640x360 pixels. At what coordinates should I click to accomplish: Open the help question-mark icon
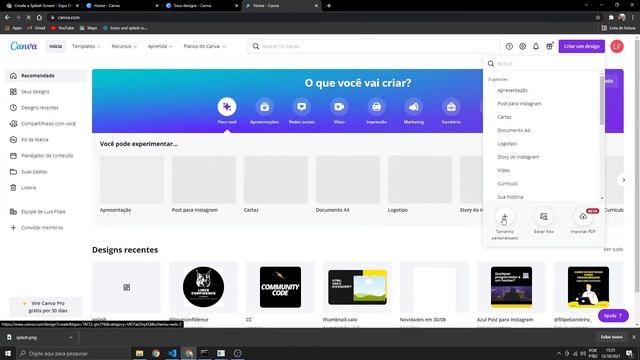coord(509,47)
